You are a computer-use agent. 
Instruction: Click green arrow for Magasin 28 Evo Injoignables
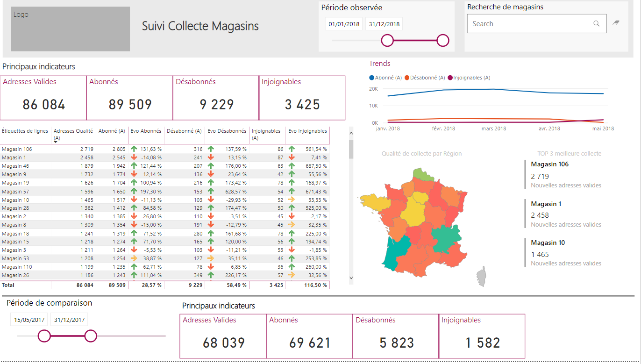292,208
